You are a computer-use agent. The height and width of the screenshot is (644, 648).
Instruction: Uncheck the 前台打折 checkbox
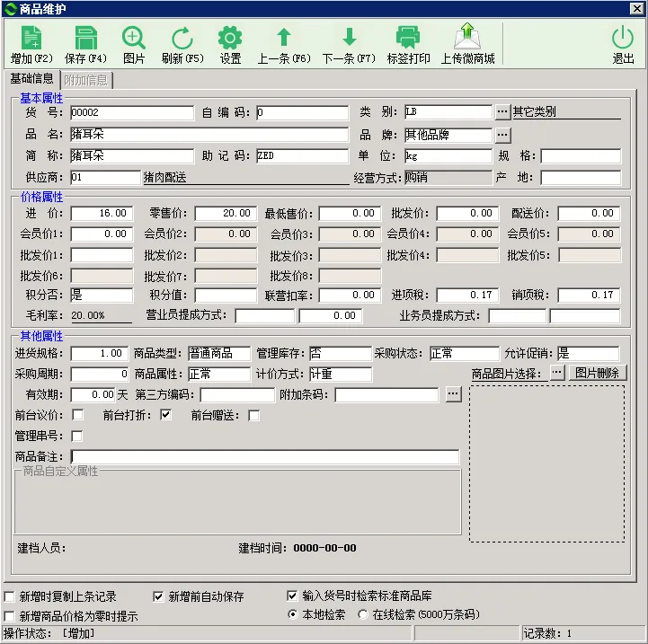[x=165, y=415]
